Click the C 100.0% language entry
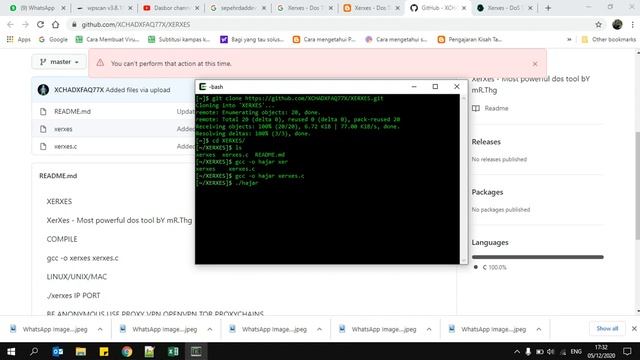 (491, 267)
